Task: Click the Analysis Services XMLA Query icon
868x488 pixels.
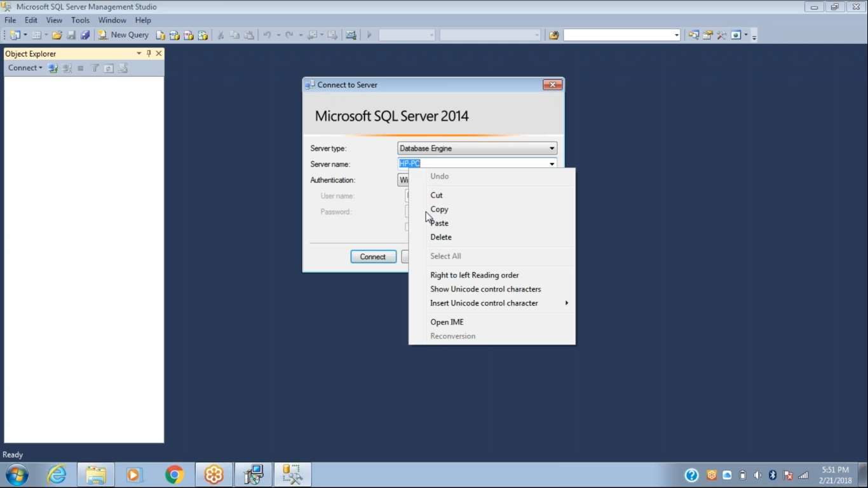Action: click(x=203, y=35)
